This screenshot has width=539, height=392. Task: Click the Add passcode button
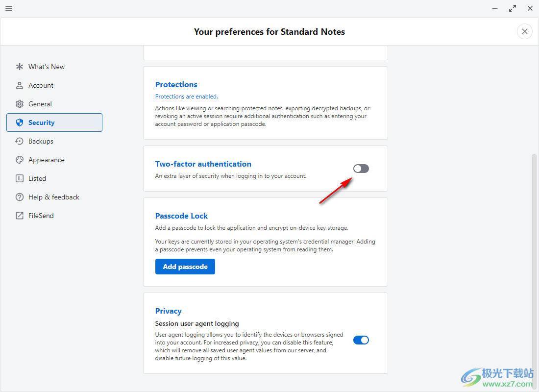(185, 267)
